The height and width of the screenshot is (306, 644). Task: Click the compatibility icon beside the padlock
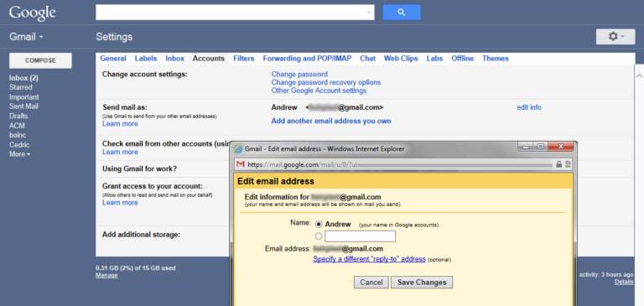click(568, 164)
